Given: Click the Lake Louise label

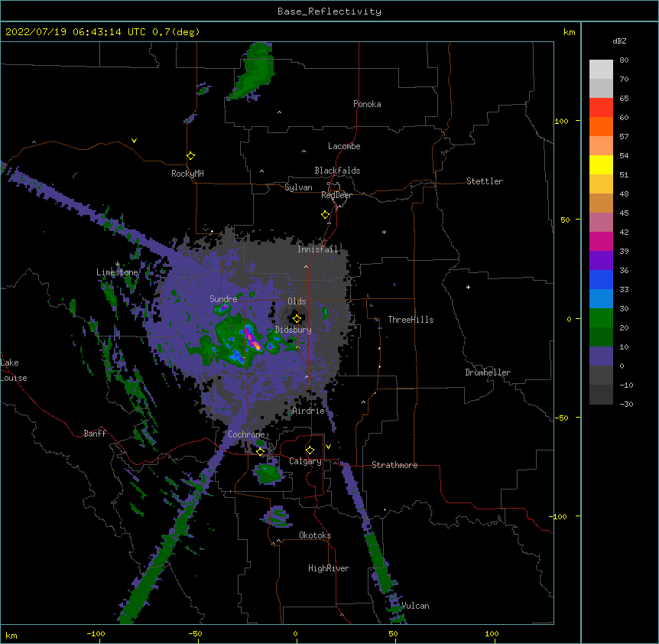Looking at the screenshot, I should (x=14, y=370).
